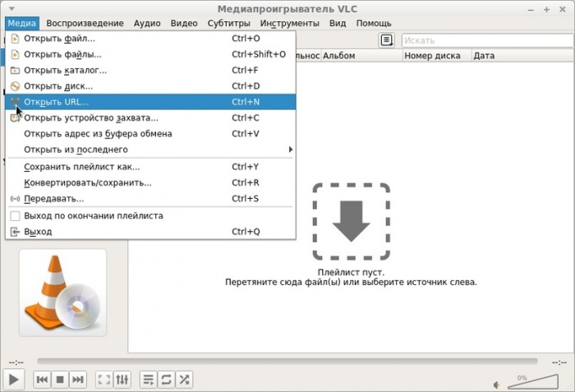Screen dimensions: 575x392
Task: Open the Инструменты menu
Action: [x=290, y=23]
